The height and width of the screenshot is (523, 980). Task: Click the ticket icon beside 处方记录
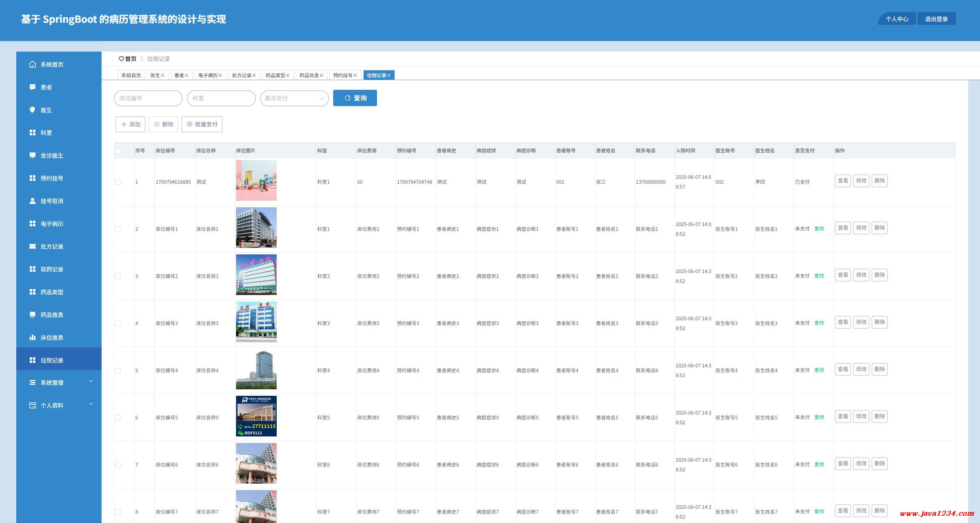[33, 246]
